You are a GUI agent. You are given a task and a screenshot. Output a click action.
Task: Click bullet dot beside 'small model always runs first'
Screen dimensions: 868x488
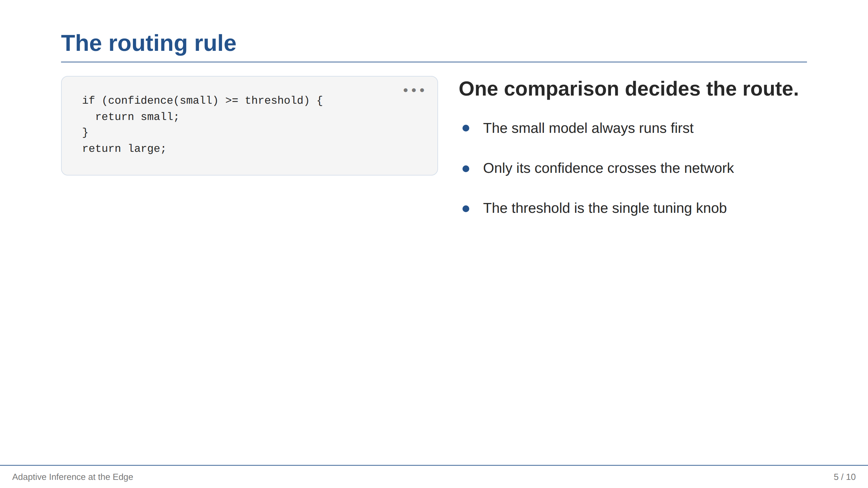pyautogui.click(x=466, y=128)
